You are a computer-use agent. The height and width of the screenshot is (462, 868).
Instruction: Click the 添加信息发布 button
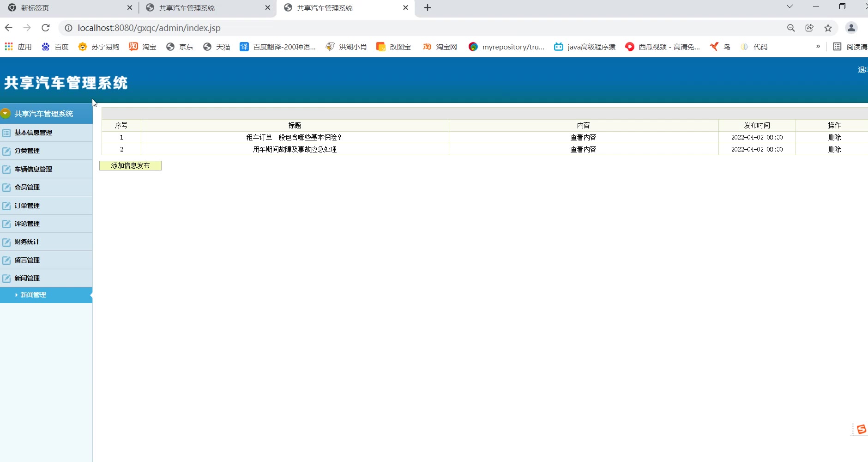click(x=130, y=165)
